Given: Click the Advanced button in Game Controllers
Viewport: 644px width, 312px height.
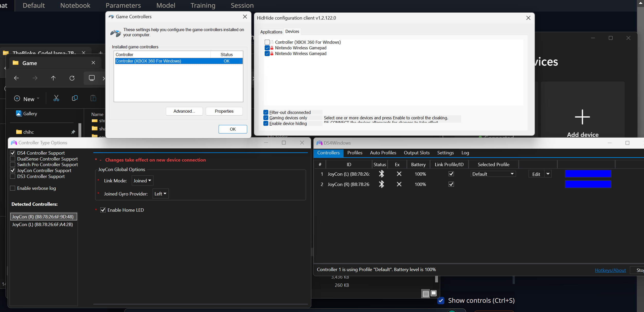Looking at the screenshot, I should (184, 111).
